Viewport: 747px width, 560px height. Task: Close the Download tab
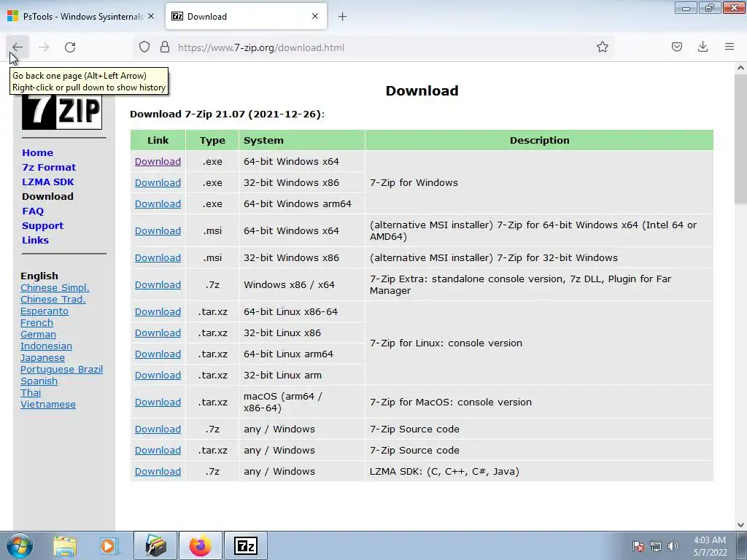click(315, 16)
